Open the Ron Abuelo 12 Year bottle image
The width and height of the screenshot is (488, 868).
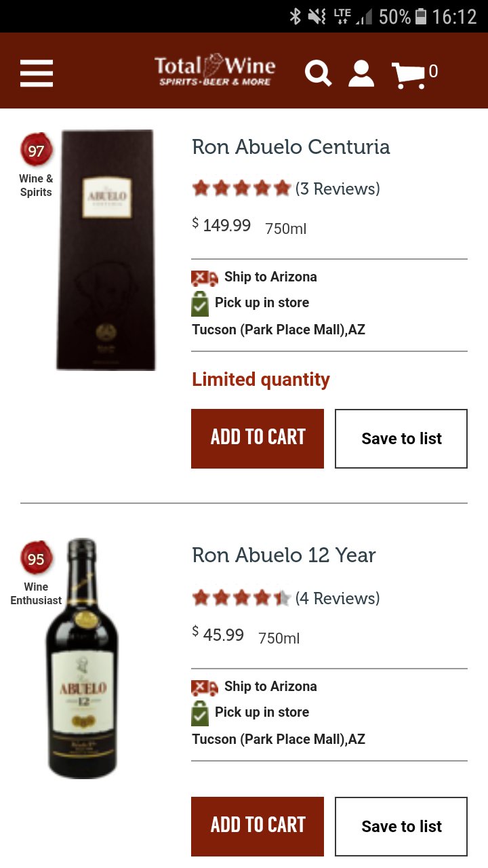click(x=82, y=658)
